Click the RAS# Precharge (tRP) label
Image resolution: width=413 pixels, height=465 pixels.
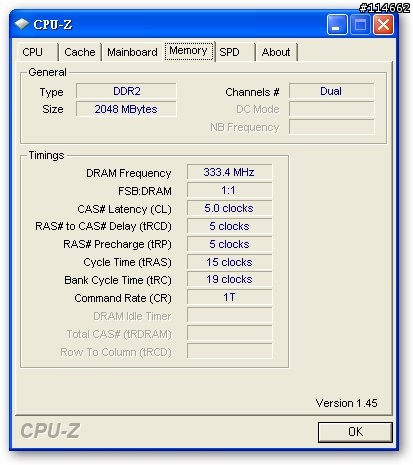pos(117,245)
